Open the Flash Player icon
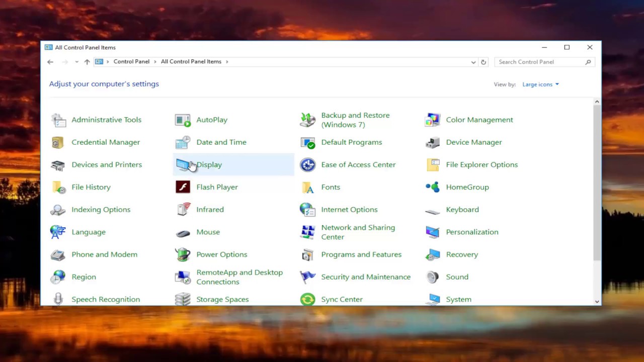Viewport: 644px width, 362px height. click(x=183, y=187)
